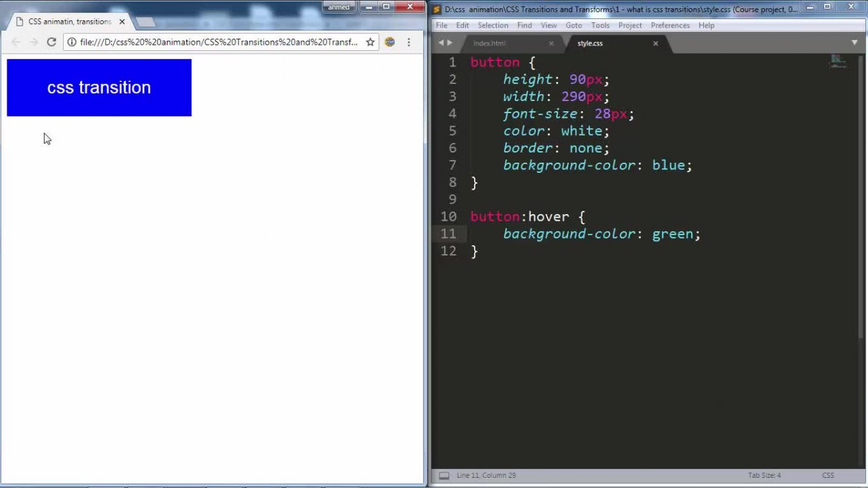The width and height of the screenshot is (868, 488).
Task: Click the height property on line 2
Action: point(528,79)
